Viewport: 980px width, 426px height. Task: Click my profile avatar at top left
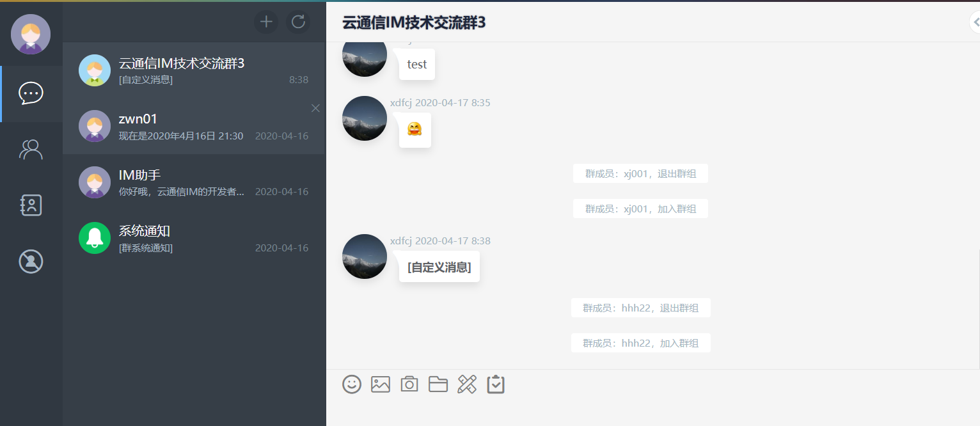pos(31,34)
